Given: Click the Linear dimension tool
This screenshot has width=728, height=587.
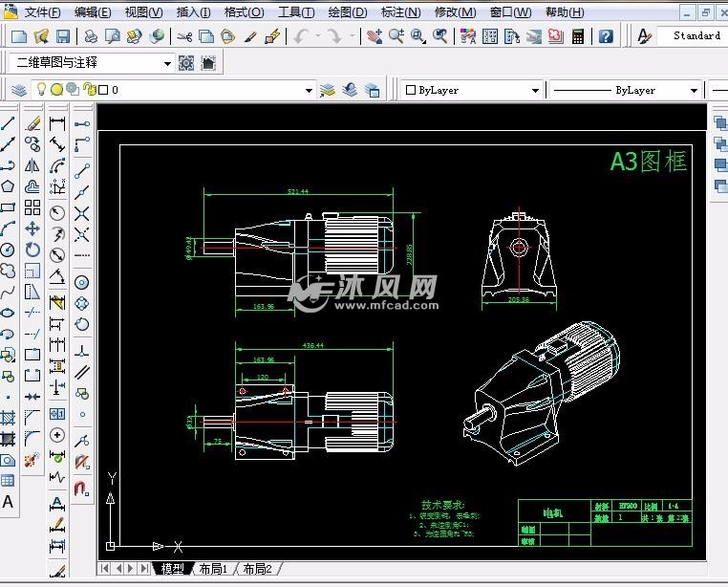Looking at the screenshot, I should [x=57, y=123].
